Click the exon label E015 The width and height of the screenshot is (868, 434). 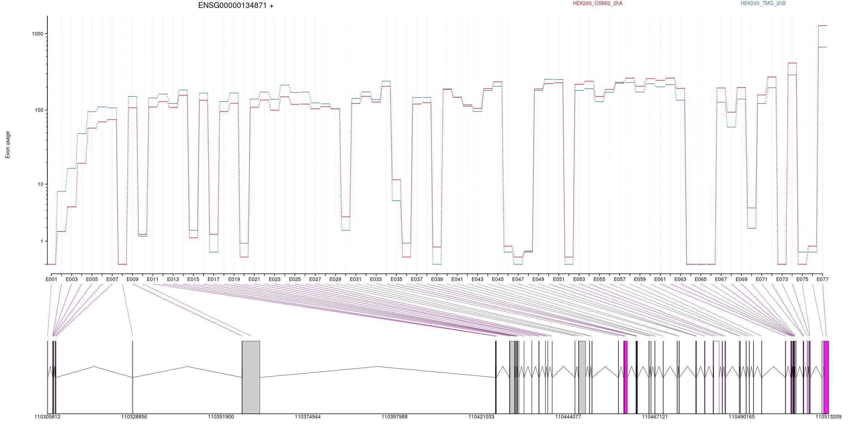[x=193, y=279]
